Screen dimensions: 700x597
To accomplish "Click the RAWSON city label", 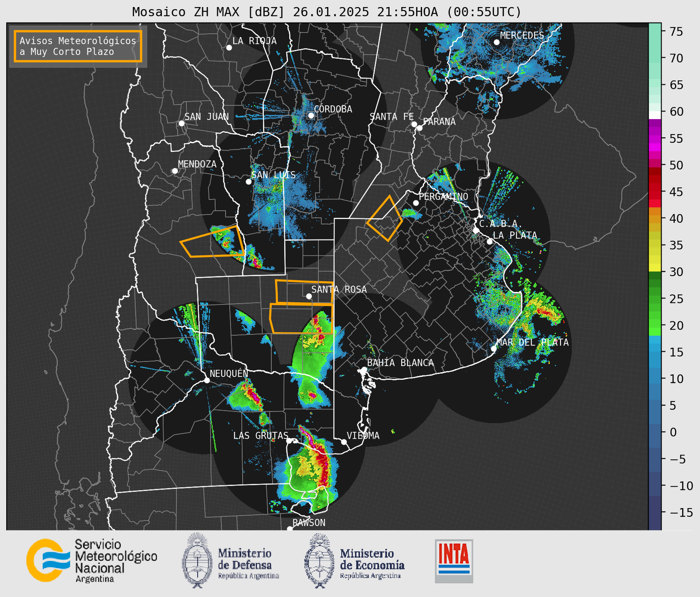I will coord(309,523).
